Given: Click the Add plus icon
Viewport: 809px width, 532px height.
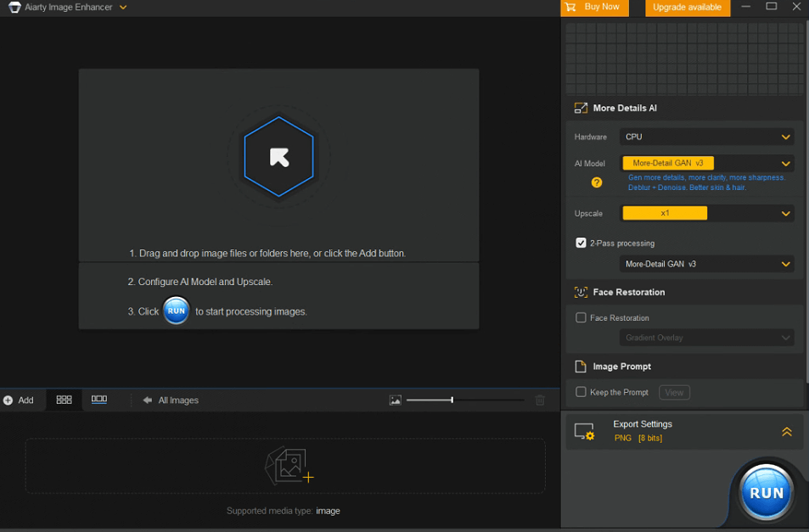Looking at the screenshot, I should click(8, 400).
